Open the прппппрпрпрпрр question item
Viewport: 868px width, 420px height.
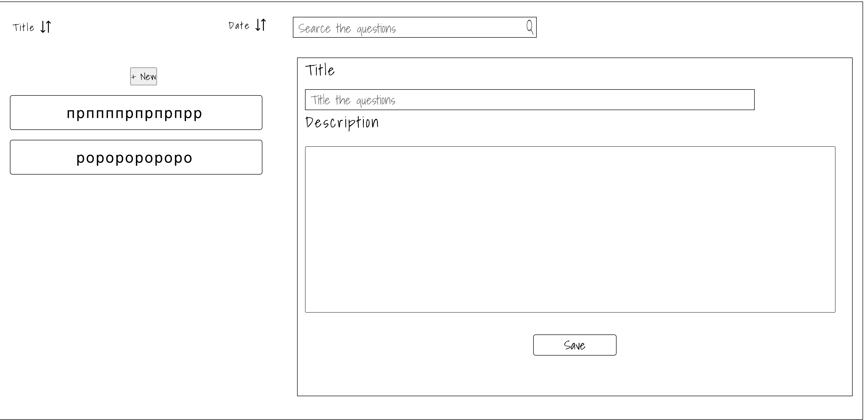tap(136, 113)
